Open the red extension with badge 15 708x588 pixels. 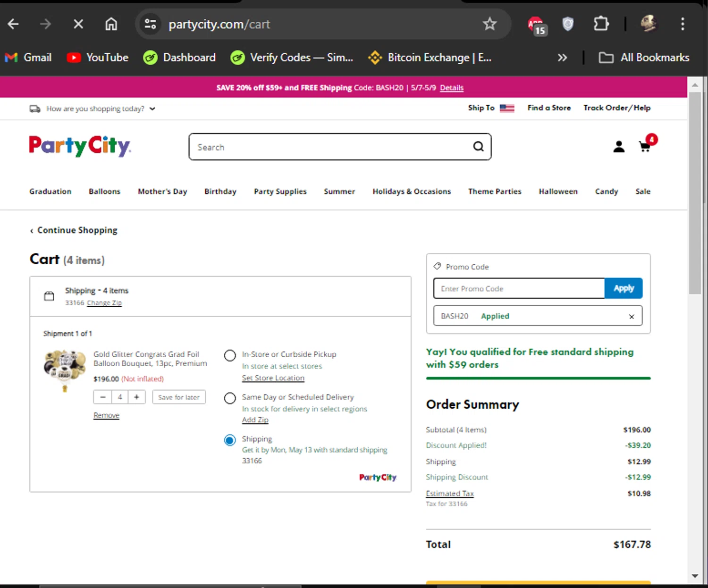click(537, 25)
